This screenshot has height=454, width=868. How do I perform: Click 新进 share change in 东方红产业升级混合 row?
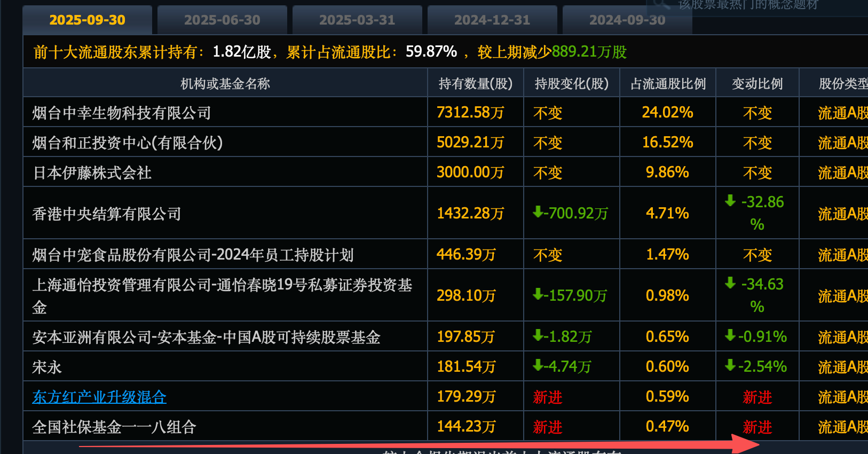548,397
